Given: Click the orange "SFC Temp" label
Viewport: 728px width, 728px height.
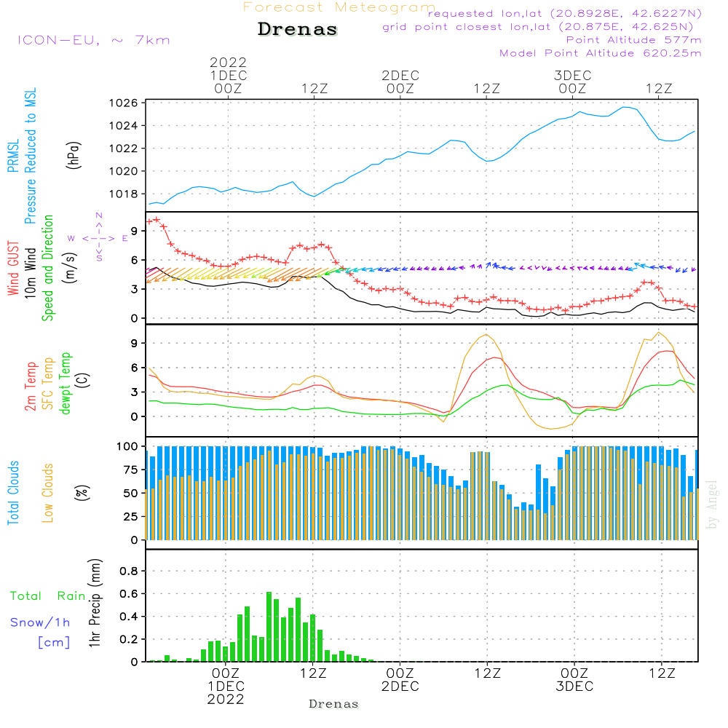Looking at the screenshot, I should pyautogui.click(x=48, y=384).
